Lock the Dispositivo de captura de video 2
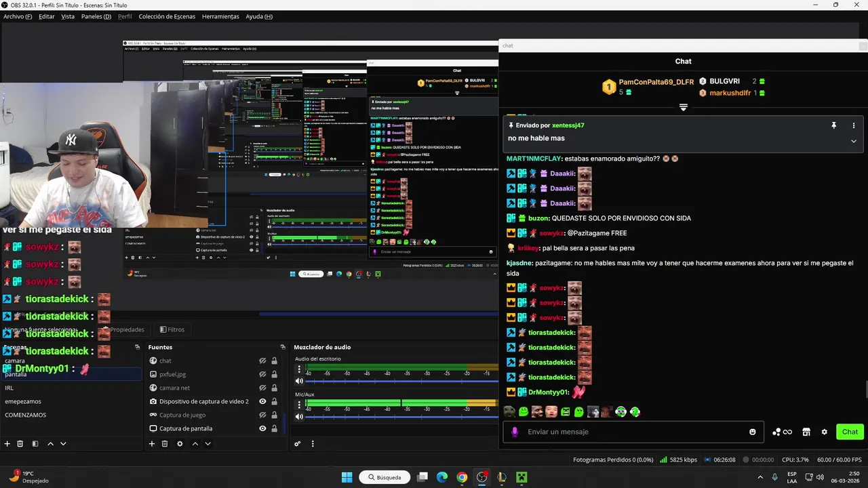The height and width of the screenshot is (488, 868). tap(275, 401)
